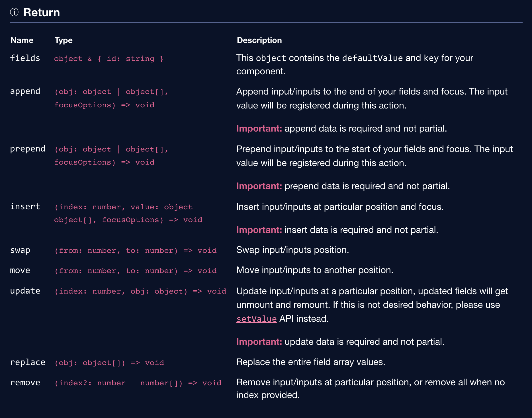
Task: Click the append type signature text
Action: (111, 98)
